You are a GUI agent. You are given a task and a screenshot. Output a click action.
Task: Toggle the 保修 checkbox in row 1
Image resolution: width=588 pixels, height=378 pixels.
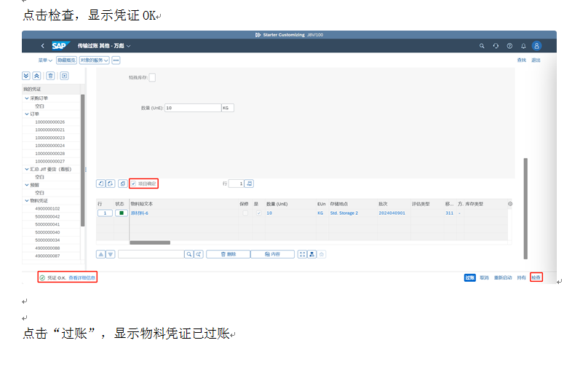[245, 213]
